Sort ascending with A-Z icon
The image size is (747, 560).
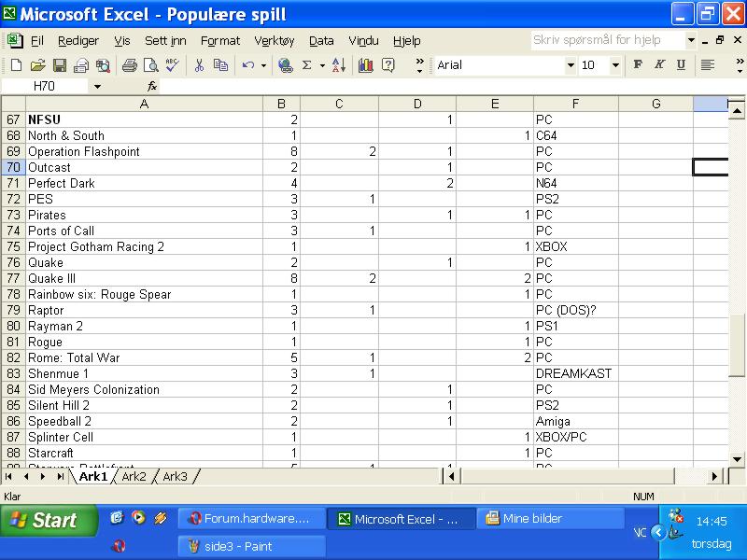[339, 65]
